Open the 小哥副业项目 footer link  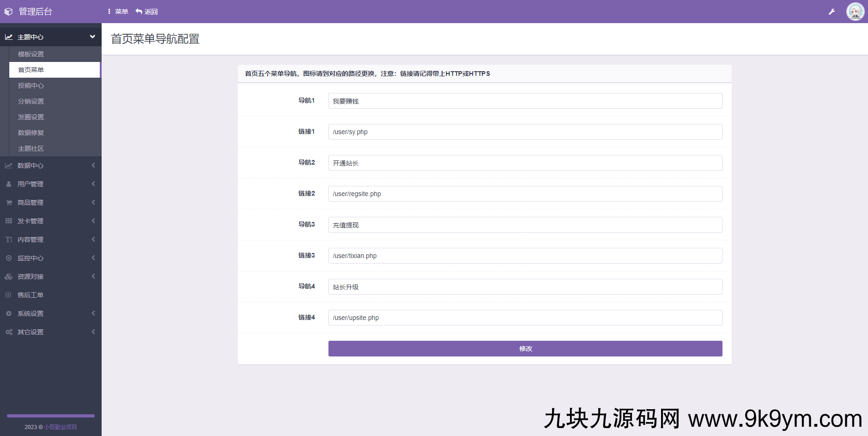(x=61, y=427)
